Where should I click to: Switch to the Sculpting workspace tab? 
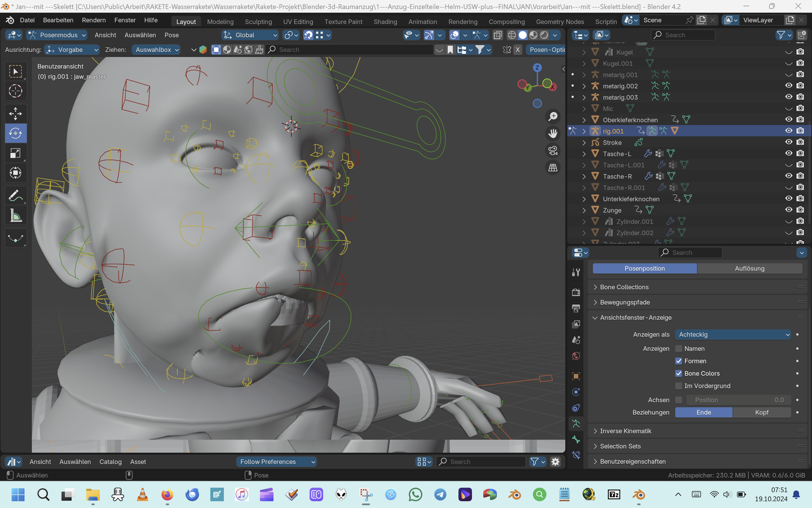pos(258,21)
